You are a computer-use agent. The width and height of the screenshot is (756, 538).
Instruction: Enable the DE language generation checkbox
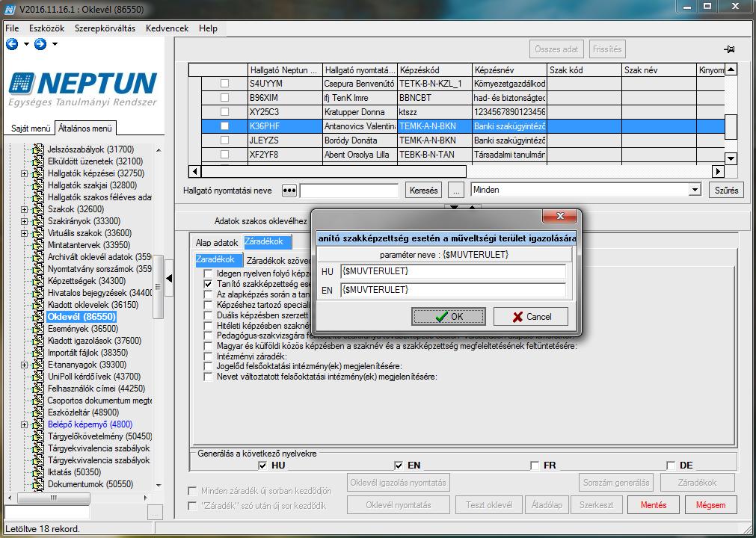tap(671, 466)
